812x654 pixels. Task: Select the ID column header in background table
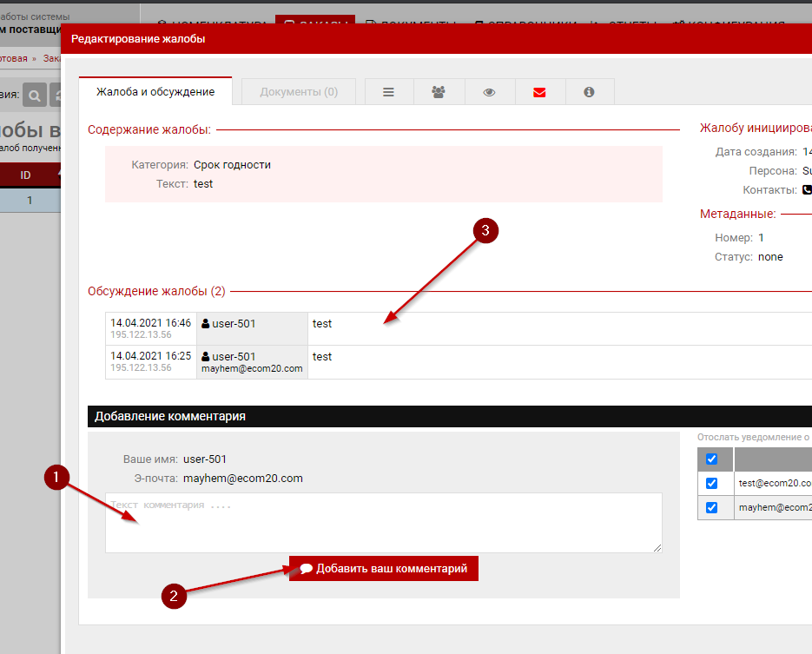(26, 175)
